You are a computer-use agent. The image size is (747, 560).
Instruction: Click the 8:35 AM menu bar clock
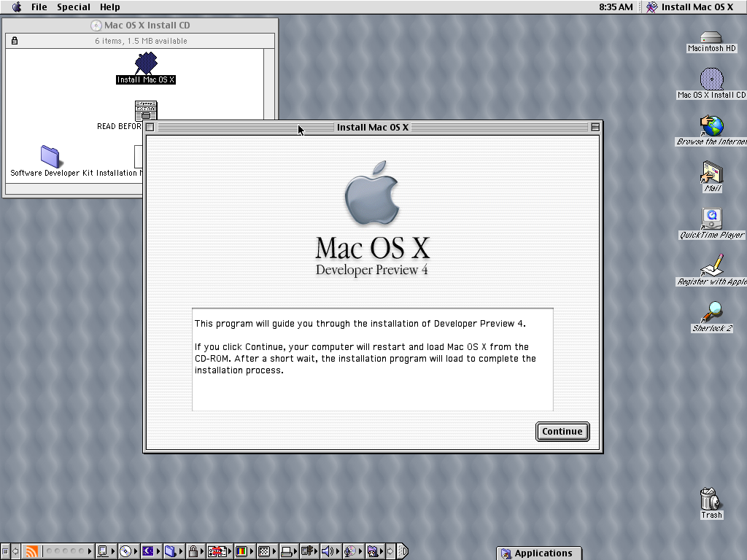(616, 7)
